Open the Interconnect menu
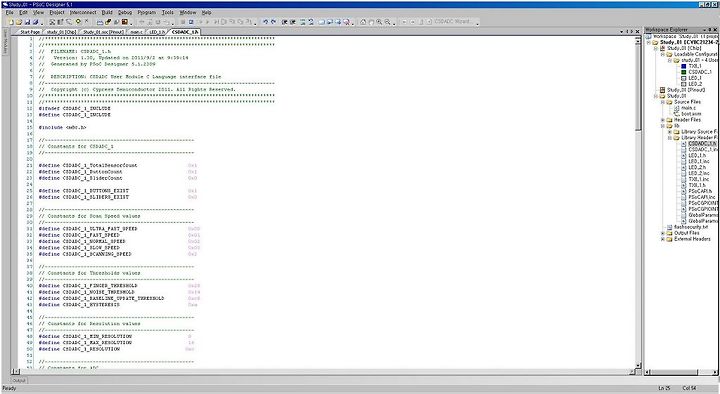720x394 pixels. [x=83, y=12]
